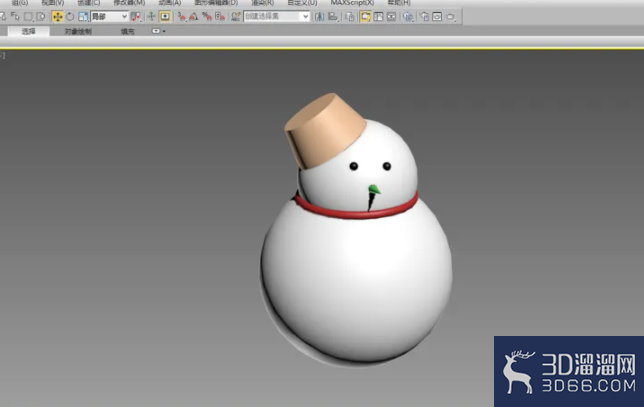Open the MAXScript(X) menu
Screen dimensions: 644x407
click(x=352, y=2)
